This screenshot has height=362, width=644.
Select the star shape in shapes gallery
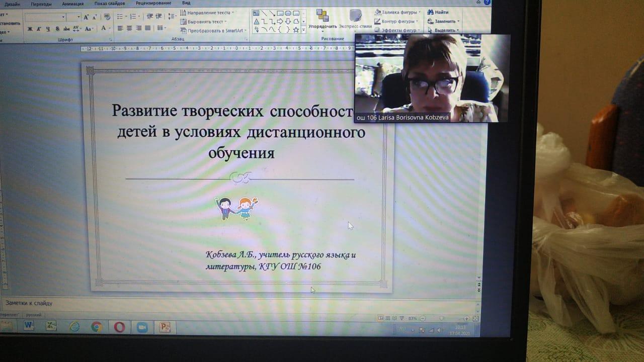[296, 30]
